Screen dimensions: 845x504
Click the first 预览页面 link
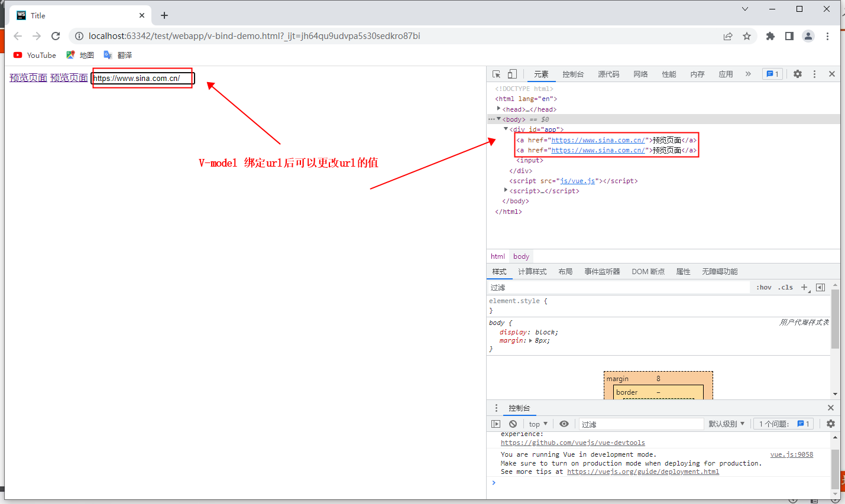coord(28,78)
